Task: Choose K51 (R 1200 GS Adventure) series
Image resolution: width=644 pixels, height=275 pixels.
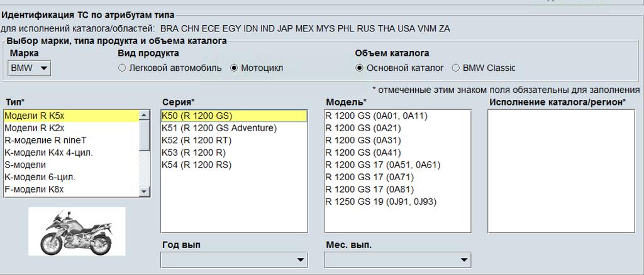Action: (x=219, y=128)
